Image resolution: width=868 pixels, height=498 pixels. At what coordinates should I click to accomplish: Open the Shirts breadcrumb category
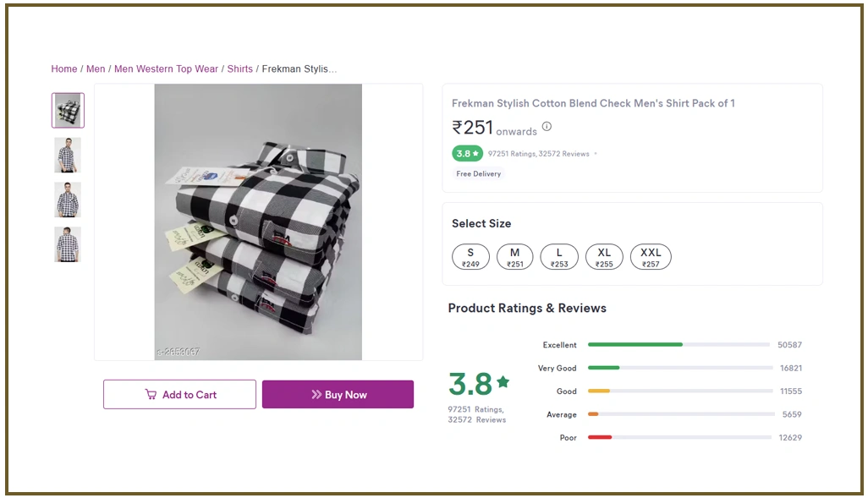coord(239,69)
